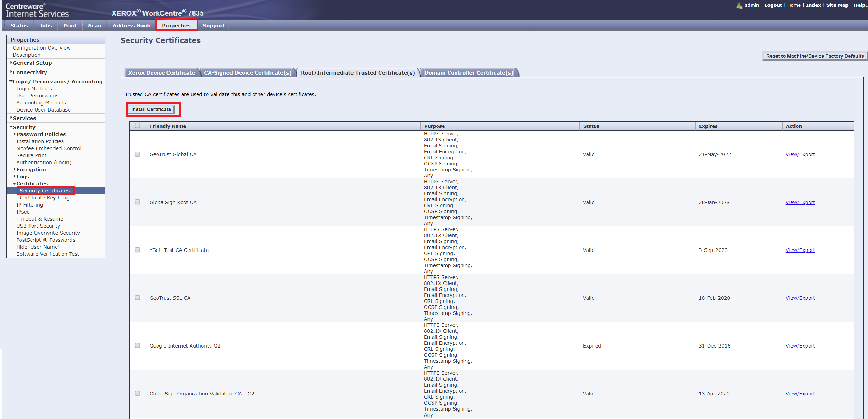868x419 pixels.
Task: Expand the Services section arrow
Action: 11,118
